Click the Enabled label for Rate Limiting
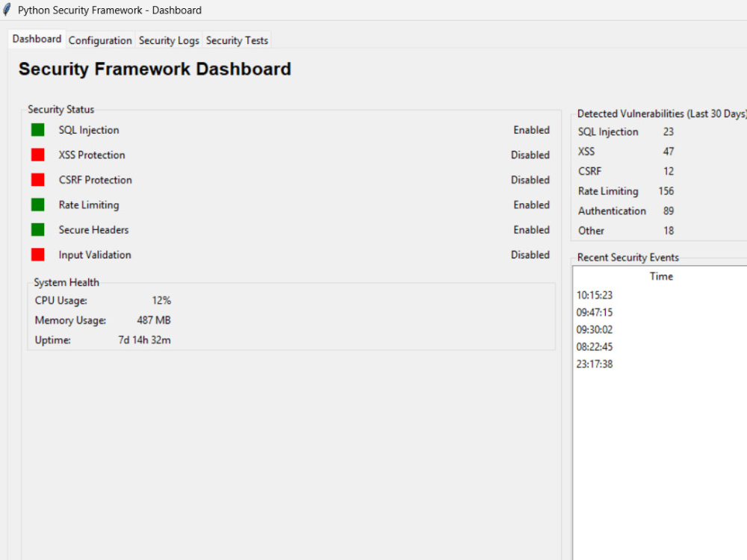747x560 pixels. 532,205
